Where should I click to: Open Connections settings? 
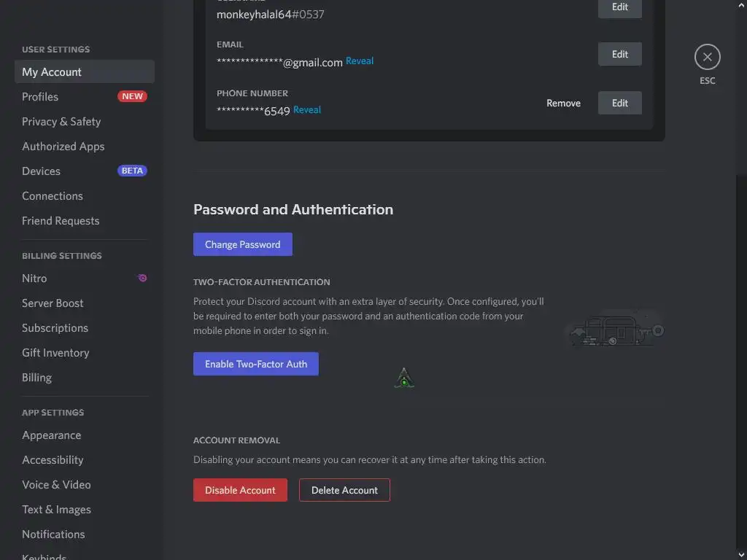[85, 195]
